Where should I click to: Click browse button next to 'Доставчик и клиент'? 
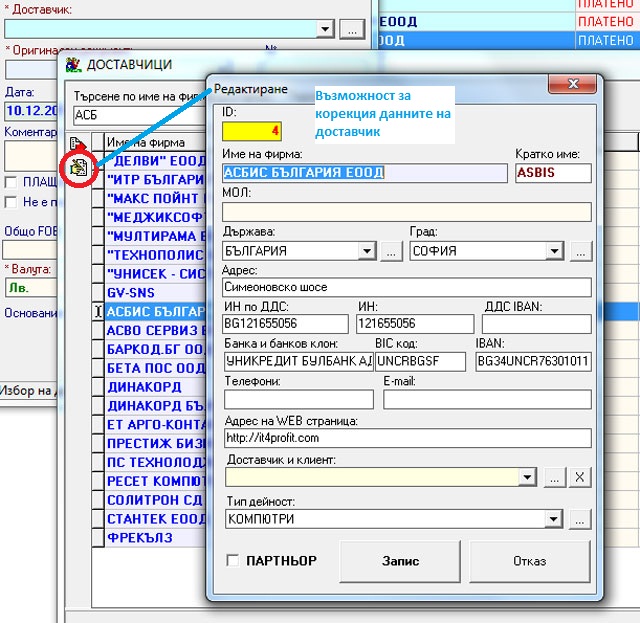pos(554,477)
